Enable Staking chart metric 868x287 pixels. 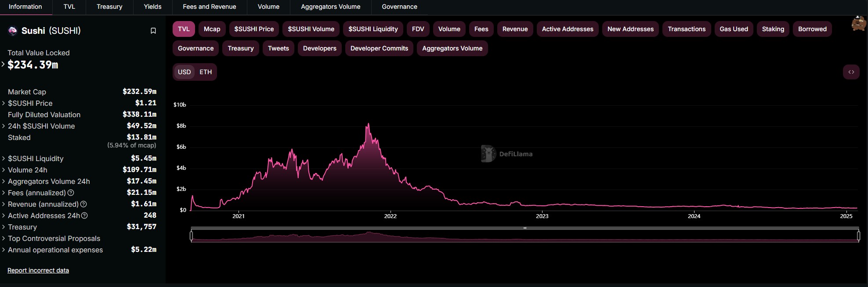pyautogui.click(x=773, y=29)
